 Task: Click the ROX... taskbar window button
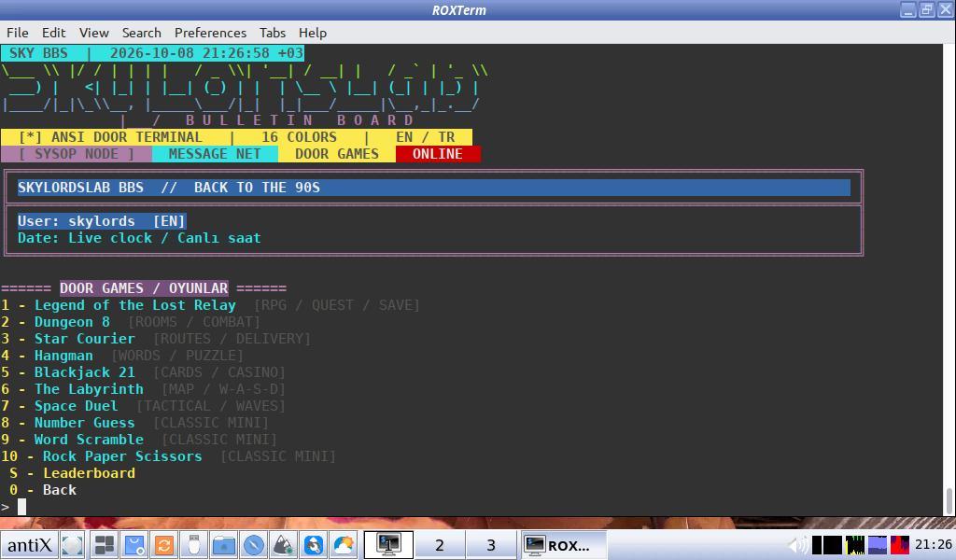pyautogui.click(x=563, y=545)
